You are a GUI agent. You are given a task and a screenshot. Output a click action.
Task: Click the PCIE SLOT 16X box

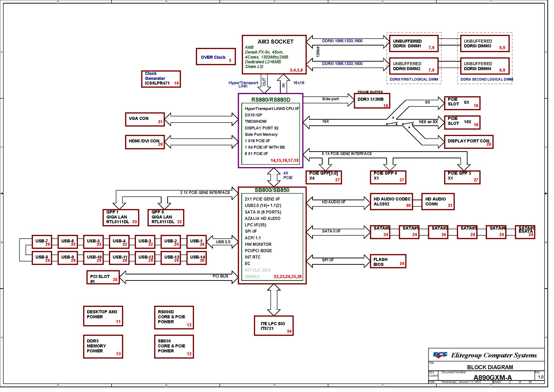[462, 122]
